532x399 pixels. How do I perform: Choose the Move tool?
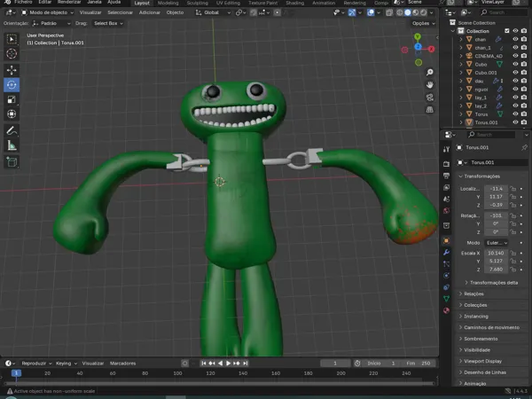[12, 70]
